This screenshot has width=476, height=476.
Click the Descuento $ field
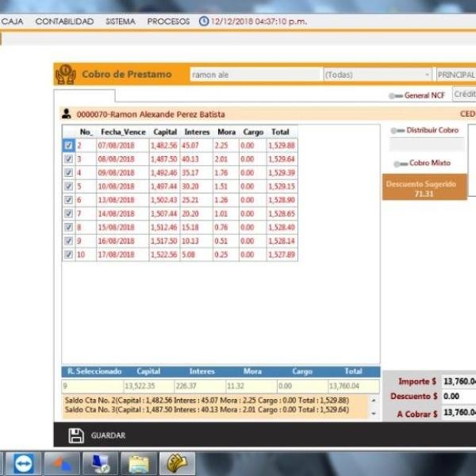[x=459, y=397]
